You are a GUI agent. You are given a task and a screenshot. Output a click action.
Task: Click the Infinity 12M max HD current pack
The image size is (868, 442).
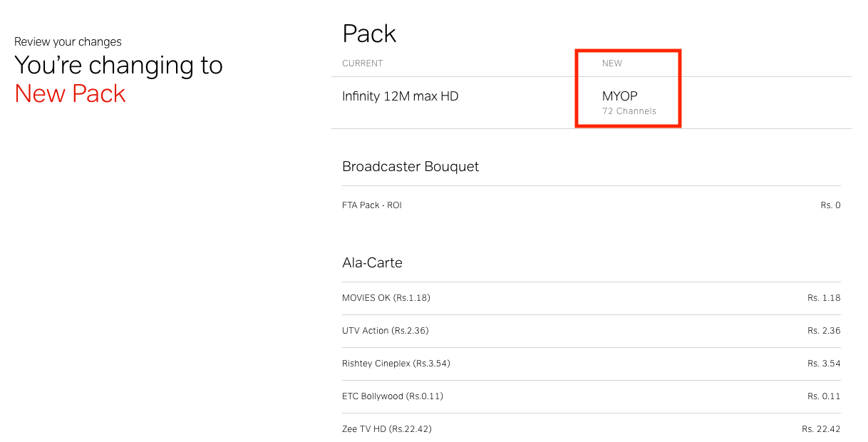coord(401,96)
